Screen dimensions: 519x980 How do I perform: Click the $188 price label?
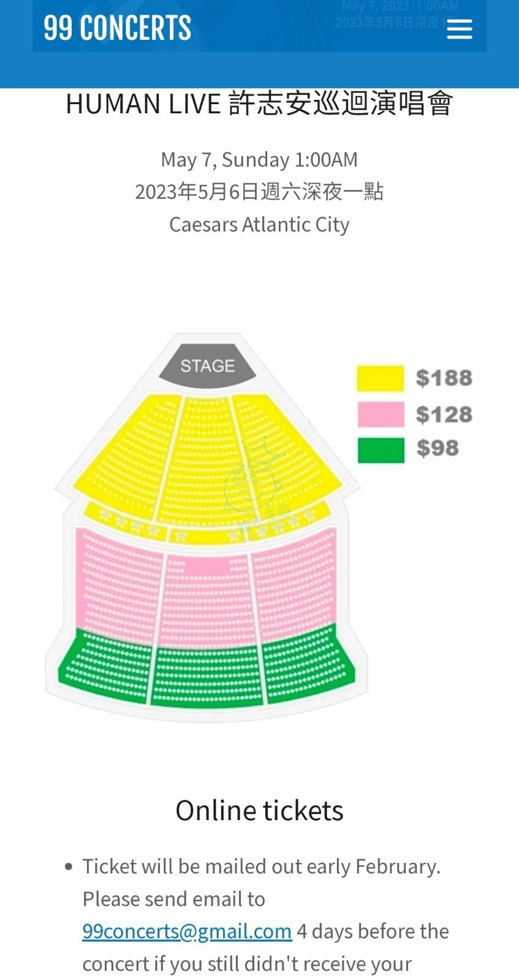(x=444, y=378)
